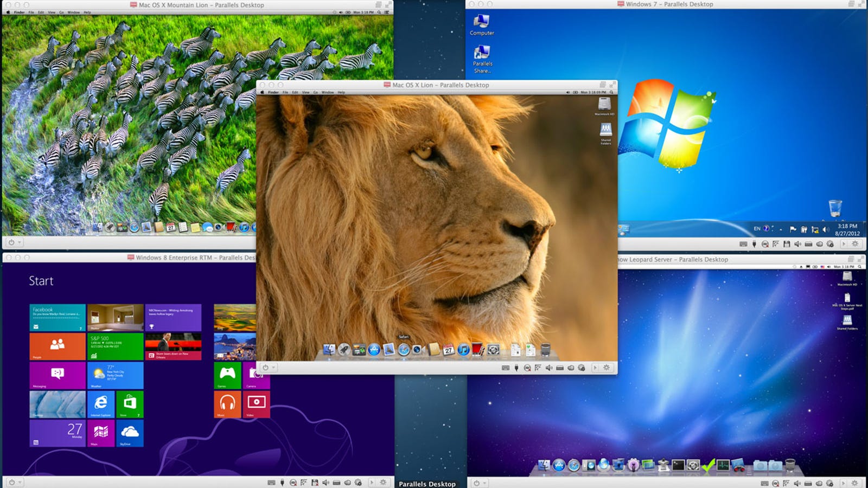Open Activity Monitor in Snow Leopard Server dock
Image resolution: width=868 pixels, height=488 pixels.
coord(723,465)
